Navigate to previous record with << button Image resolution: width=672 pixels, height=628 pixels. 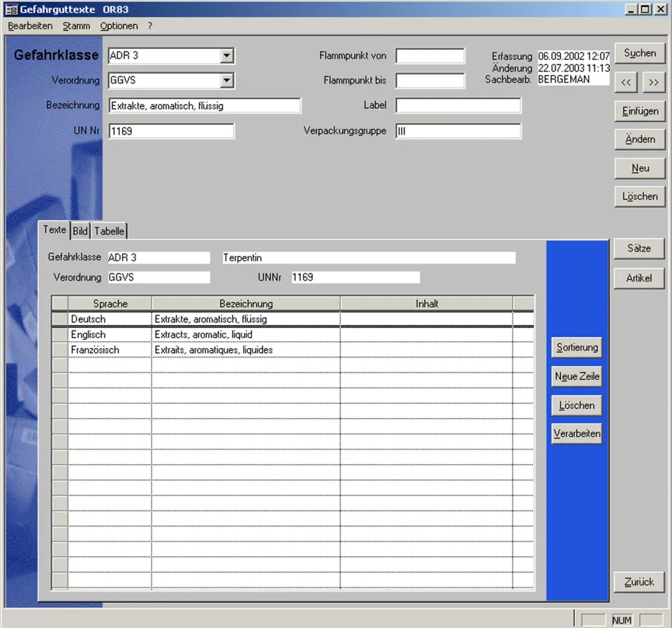point(625,82)
